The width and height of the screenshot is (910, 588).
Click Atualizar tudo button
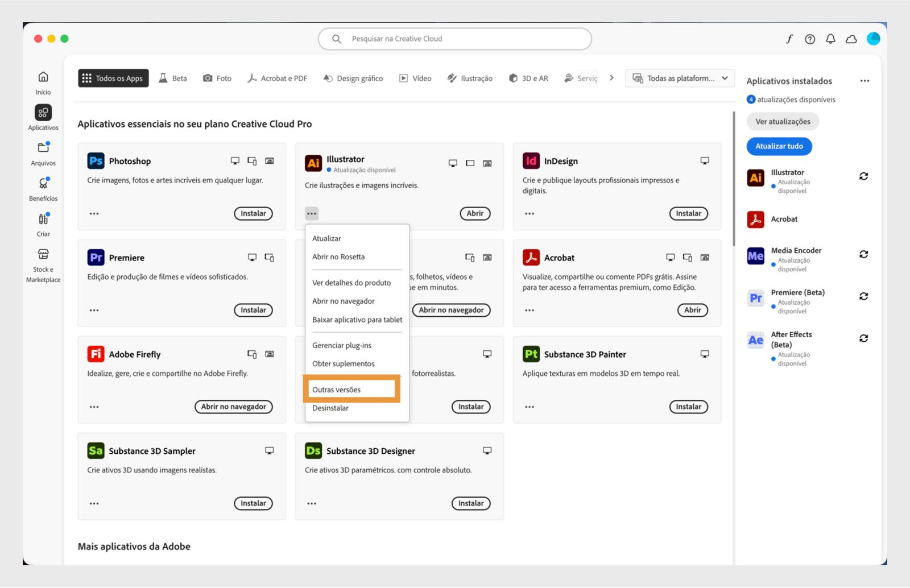[x=779, y=146]
